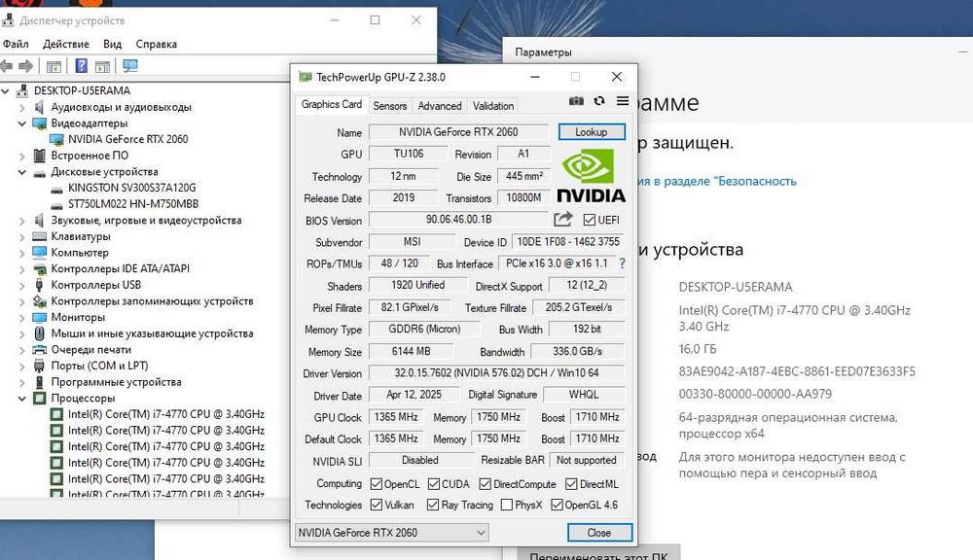Click the show console tree toolbar icon
The width and height of the screenshot is (973, 560).
(54, 66)
